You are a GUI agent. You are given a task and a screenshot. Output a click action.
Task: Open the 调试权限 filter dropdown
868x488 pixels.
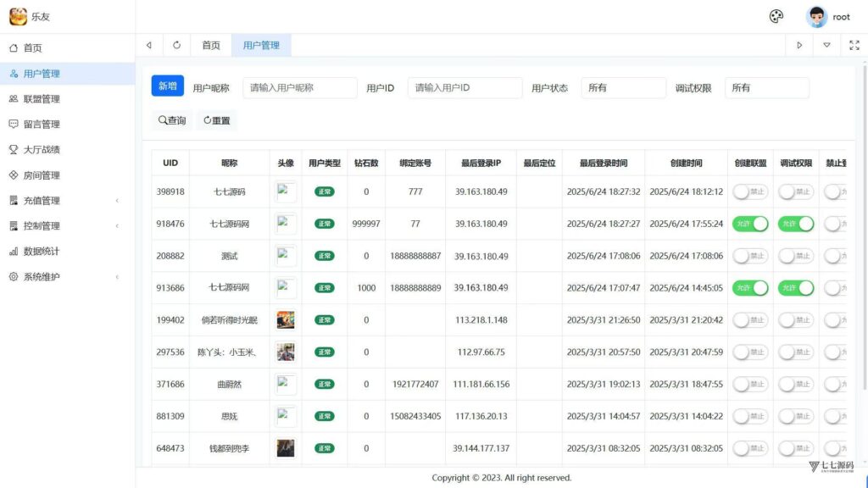[766, 87]
